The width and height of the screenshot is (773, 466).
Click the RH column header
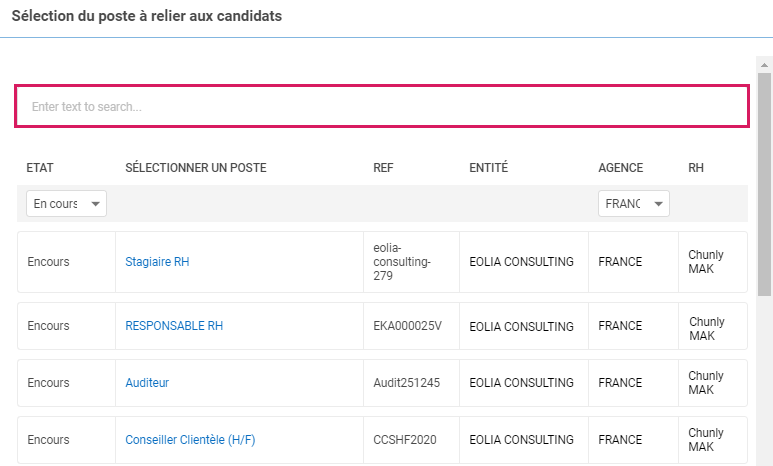pyautogui.click(x=696, y=168)
